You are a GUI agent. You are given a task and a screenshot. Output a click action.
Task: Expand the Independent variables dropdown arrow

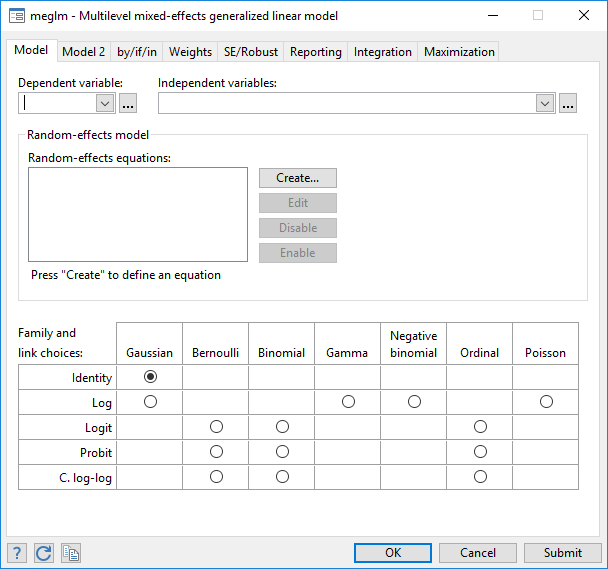tap(545, 103)
